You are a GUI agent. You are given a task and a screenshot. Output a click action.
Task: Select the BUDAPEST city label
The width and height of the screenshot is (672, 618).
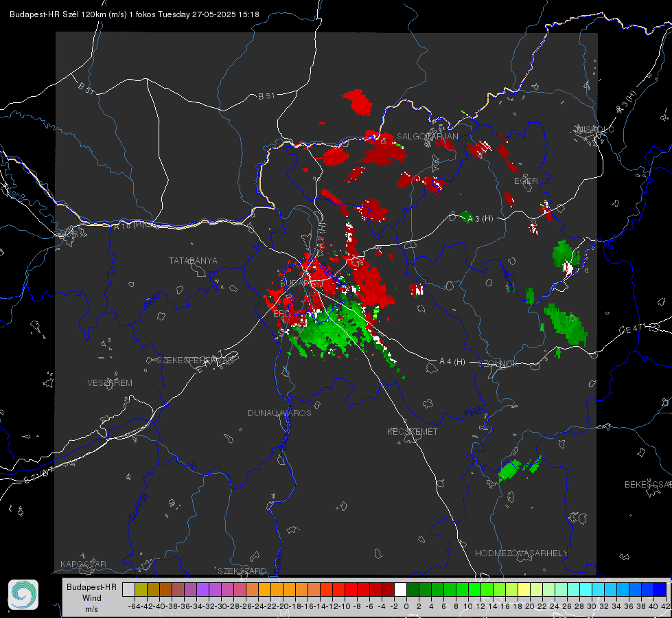(302, 284)
